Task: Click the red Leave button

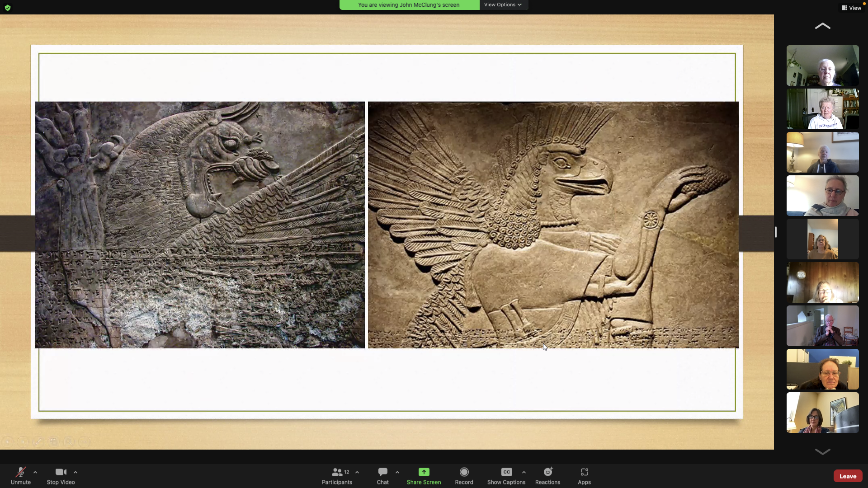Action: [x=848, y=476]
